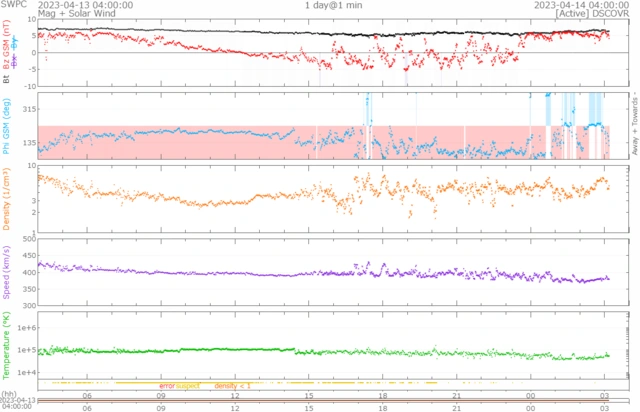Click the 'Mag + Solar Wind' plot title
This screenshot has height=412, width=640.
point(77,13)
